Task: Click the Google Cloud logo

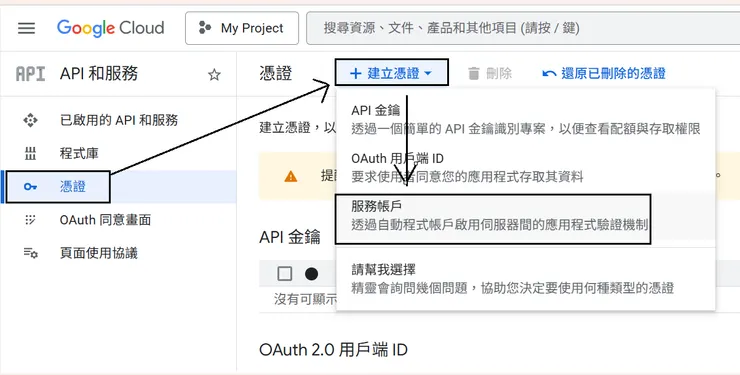Action: pyautogui.click(x=110, y=28)
